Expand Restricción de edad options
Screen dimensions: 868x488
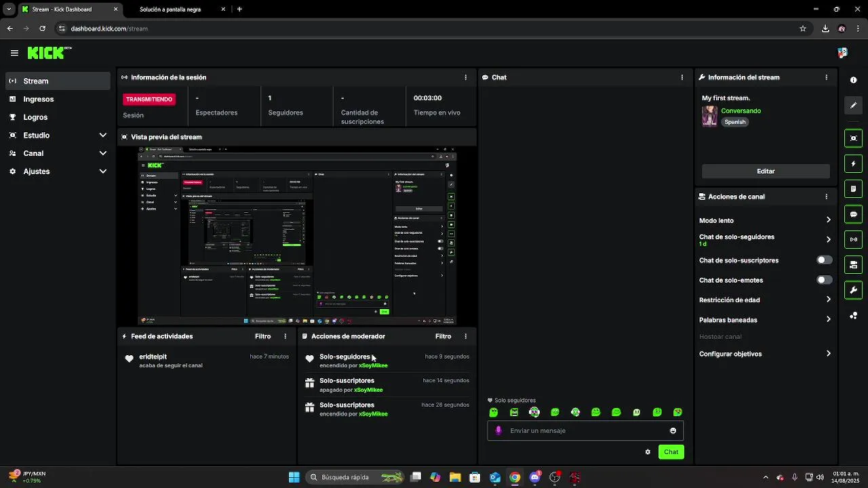pos(828,300)
